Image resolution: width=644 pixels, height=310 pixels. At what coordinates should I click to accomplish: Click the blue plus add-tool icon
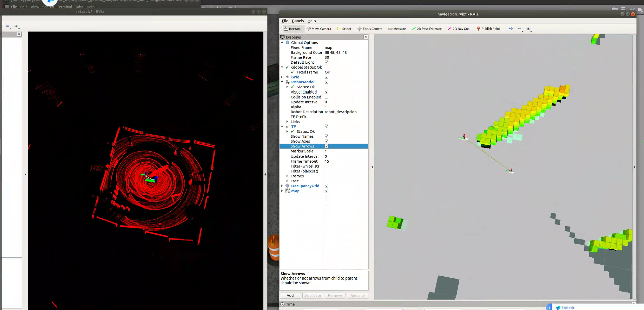511,29
